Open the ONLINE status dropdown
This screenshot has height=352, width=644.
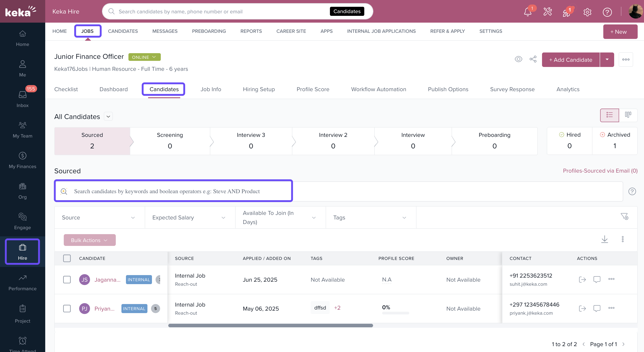point(144,57)
